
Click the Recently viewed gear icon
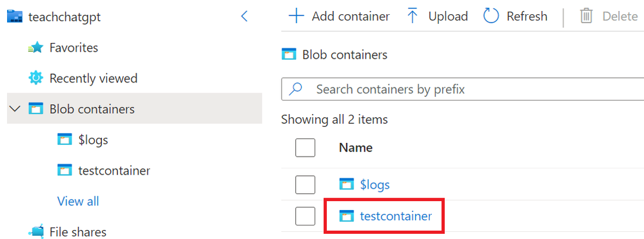click(35, 78)
